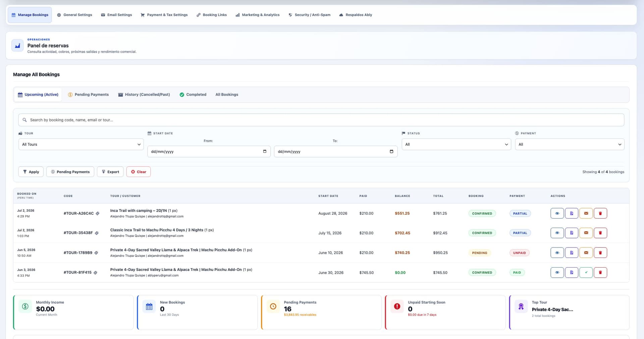Click UNPAID payment badge
The width and height of the screenshot is (644, 339).
519,253
